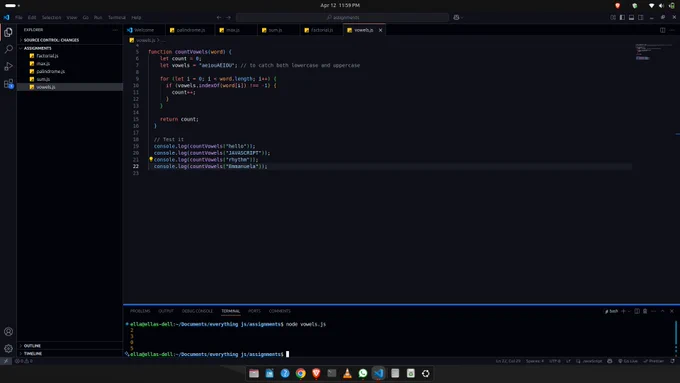Open the Extensions view
The width and height of the screenshot is (680, 383).
tap(8, 84)
